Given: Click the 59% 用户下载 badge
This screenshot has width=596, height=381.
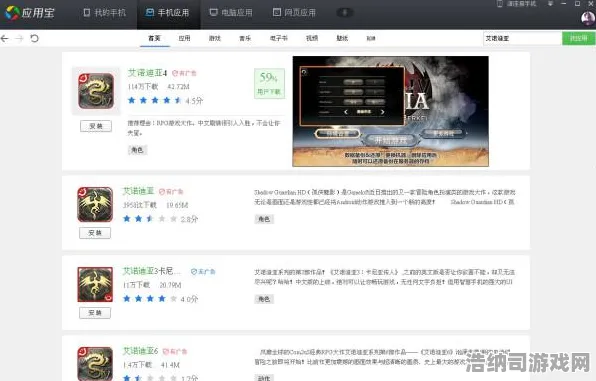Looking at the screenshot, I should [269, 84].
